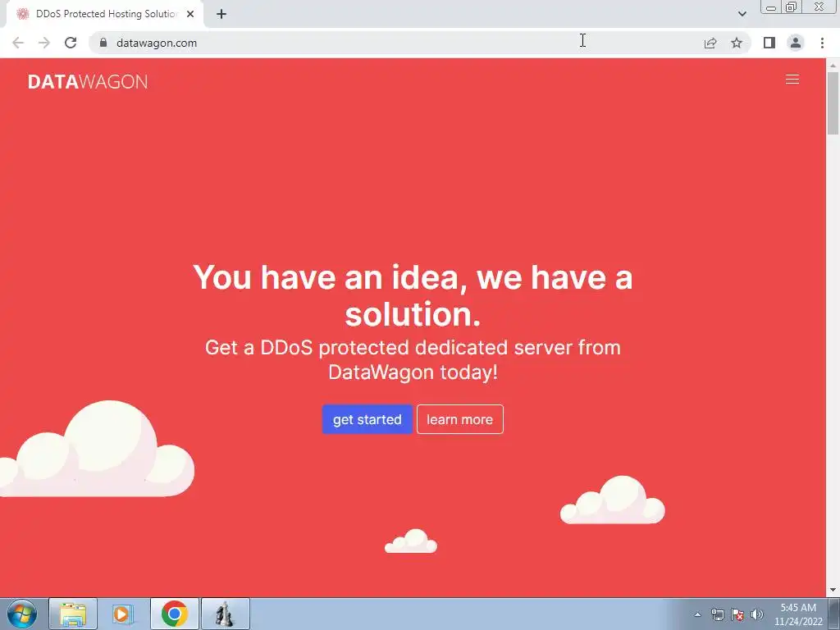Reload the current page
This screenshot has width=840, height=630.
point(71,43)
